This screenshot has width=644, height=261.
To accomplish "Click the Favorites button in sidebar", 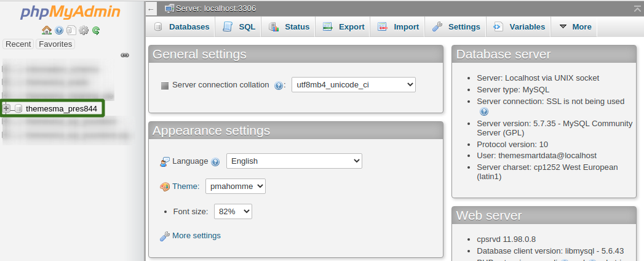I will pos(55,44).
